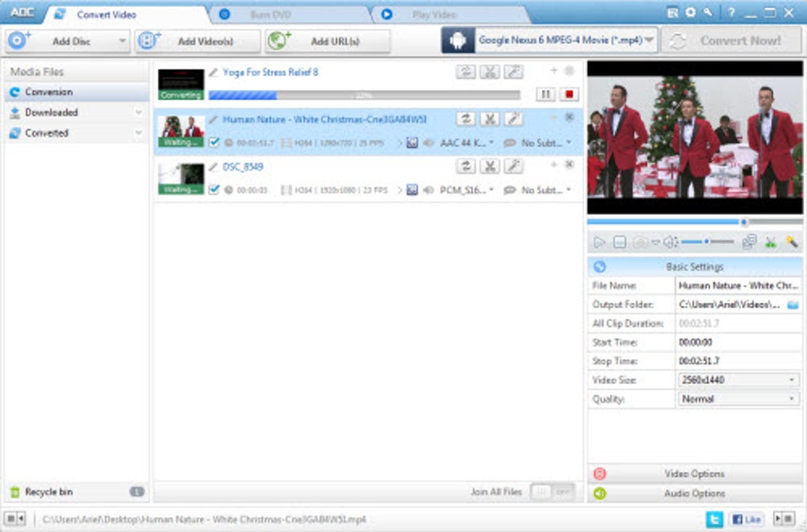Toggle the left panel icon in the status bar
The image size is (807, 532).
point(14,519)
